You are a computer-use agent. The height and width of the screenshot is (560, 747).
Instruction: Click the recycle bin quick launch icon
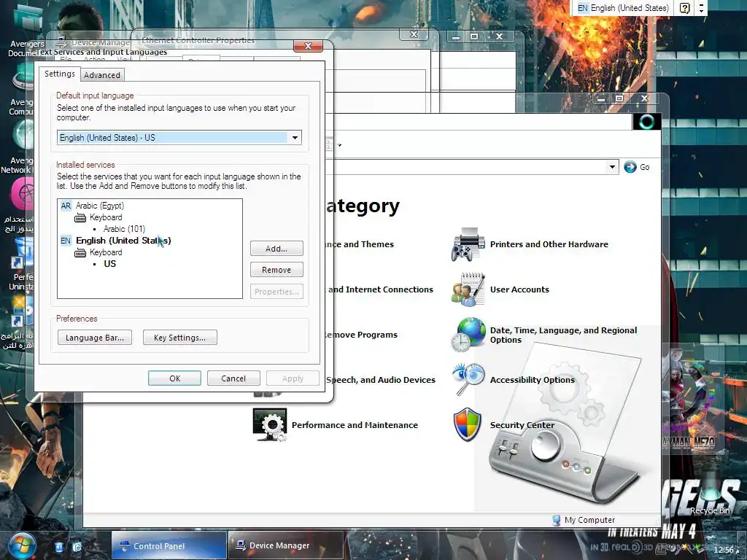59,547
